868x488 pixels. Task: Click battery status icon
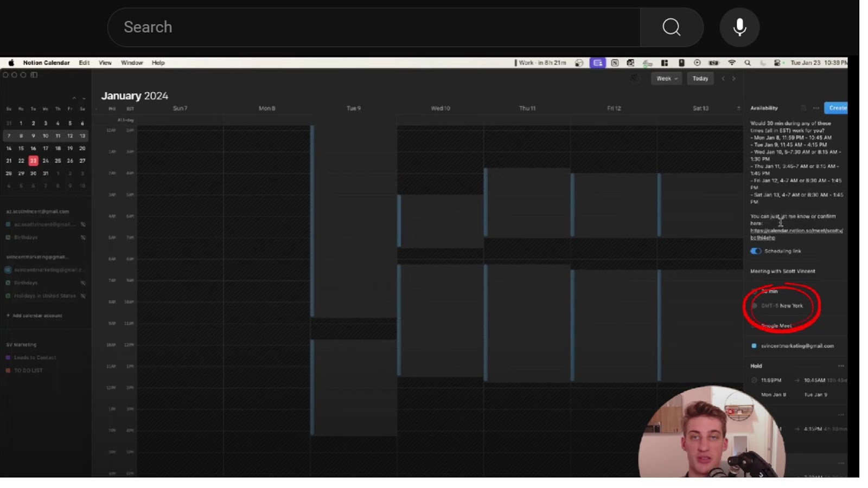[714, 63]
